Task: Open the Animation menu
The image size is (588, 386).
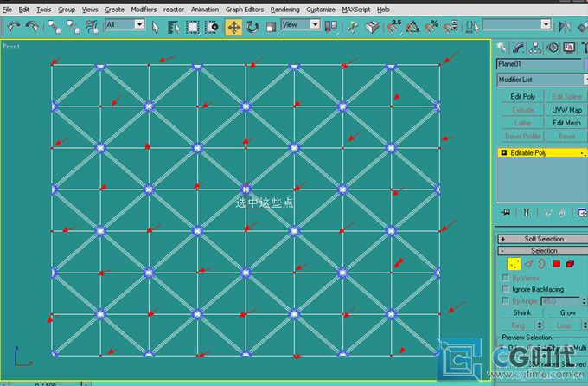Action: (x=205, y=10)
